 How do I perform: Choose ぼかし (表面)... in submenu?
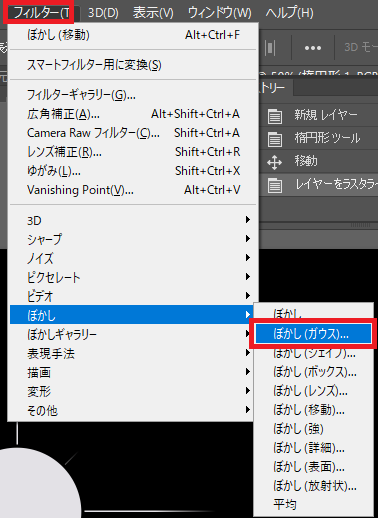[x=313, y=467]
